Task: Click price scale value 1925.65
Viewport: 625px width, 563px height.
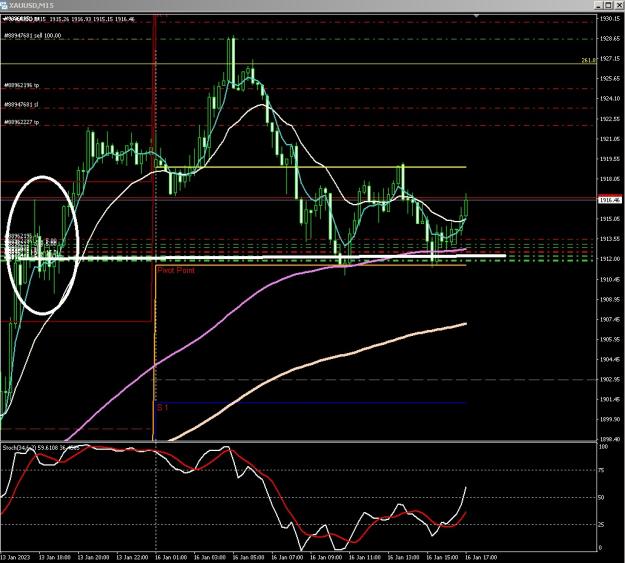Action: tap(610, 79)
